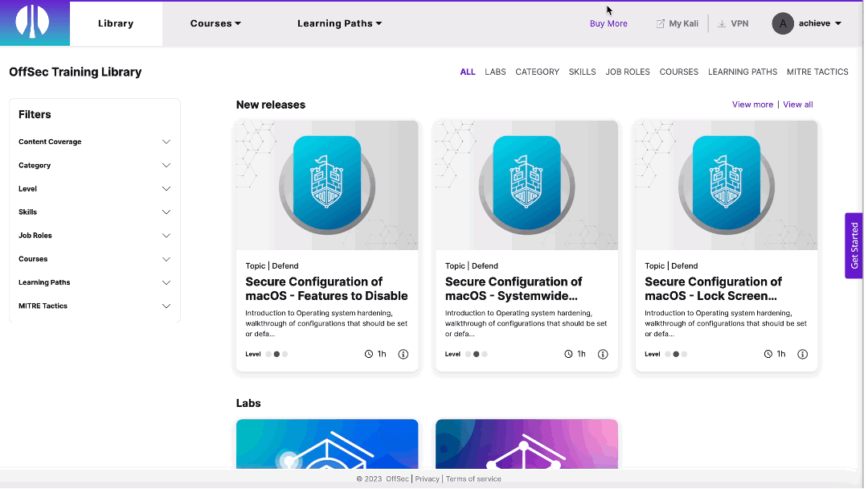The height and width of the screenshot is (489, 868).
Task: Click View all in New releases
Action: point(797,105)
